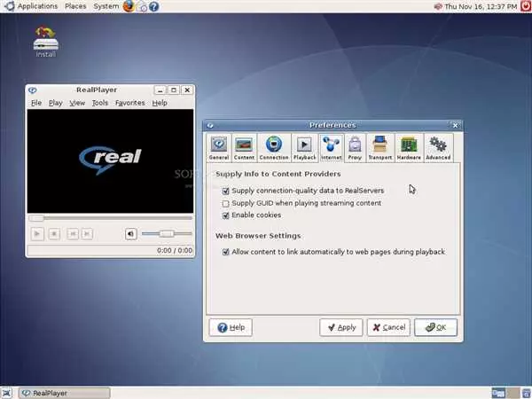The width and height of the screenshot is (532, 399).
Task: Minimize the RealPlayer window
Action: click(160, 90)
